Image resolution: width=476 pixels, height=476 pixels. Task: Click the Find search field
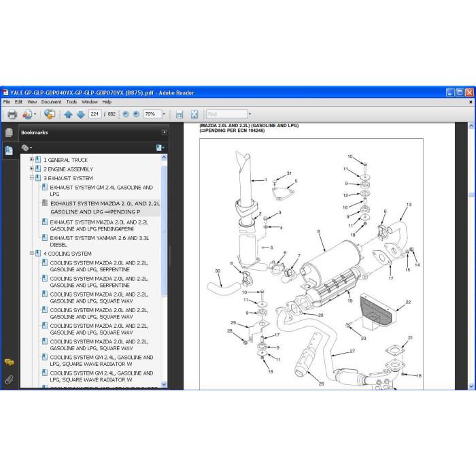(x=227, y=114)
